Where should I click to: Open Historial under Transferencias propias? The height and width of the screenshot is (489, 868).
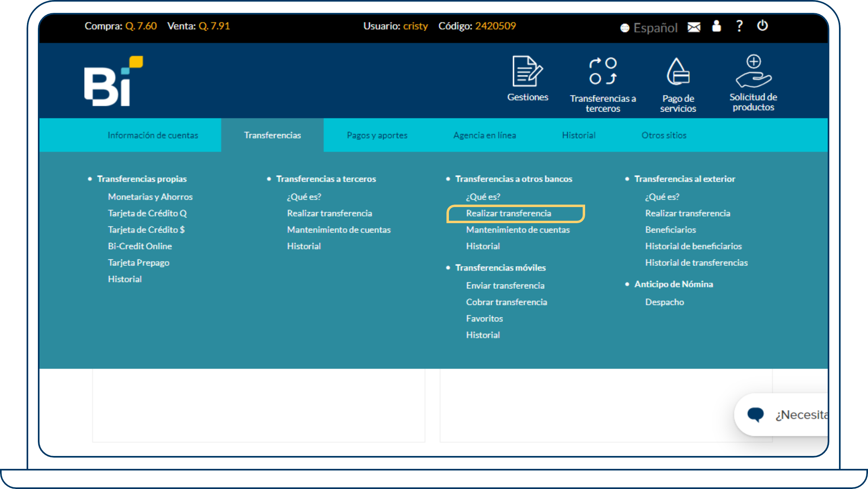(125, 279)
